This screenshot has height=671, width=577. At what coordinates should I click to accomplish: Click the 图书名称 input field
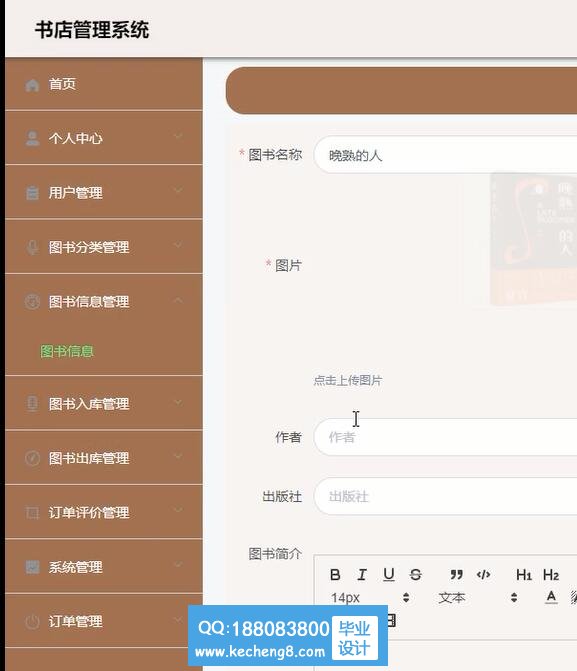coord(446,155)
